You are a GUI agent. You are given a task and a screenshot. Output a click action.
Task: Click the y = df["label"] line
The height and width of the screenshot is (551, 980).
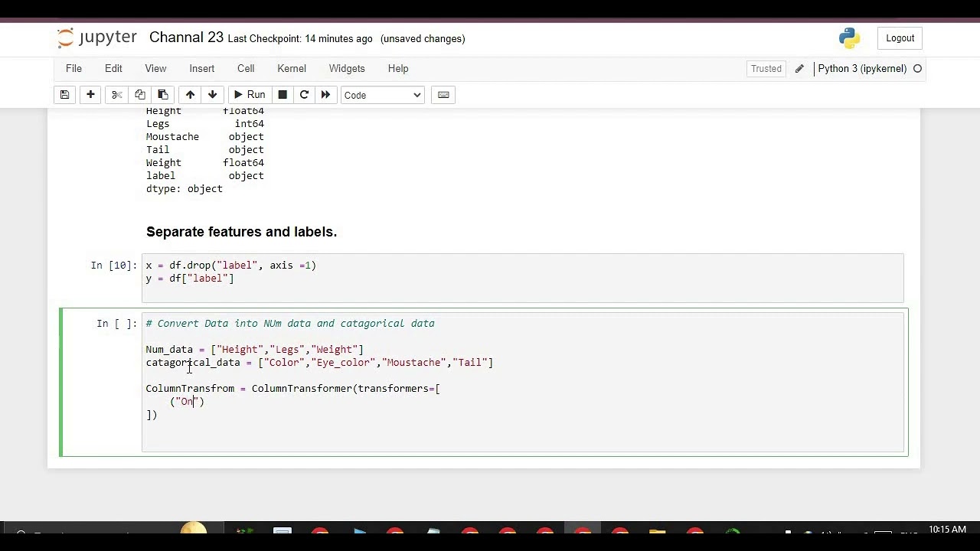(190, 279)
